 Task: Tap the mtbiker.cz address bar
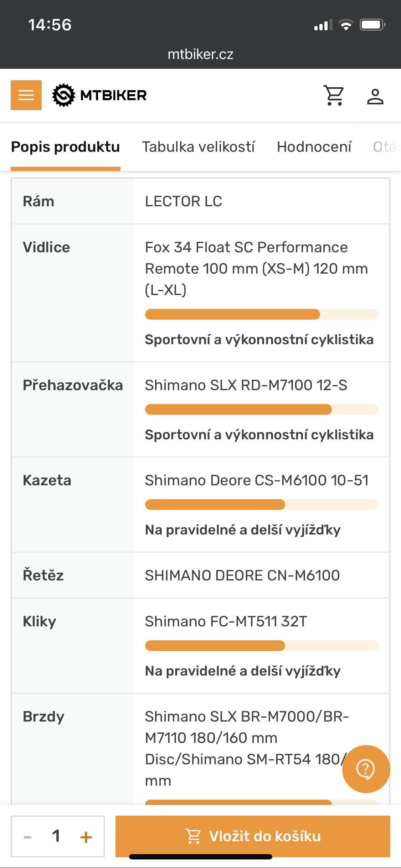(x=200, y=54)
